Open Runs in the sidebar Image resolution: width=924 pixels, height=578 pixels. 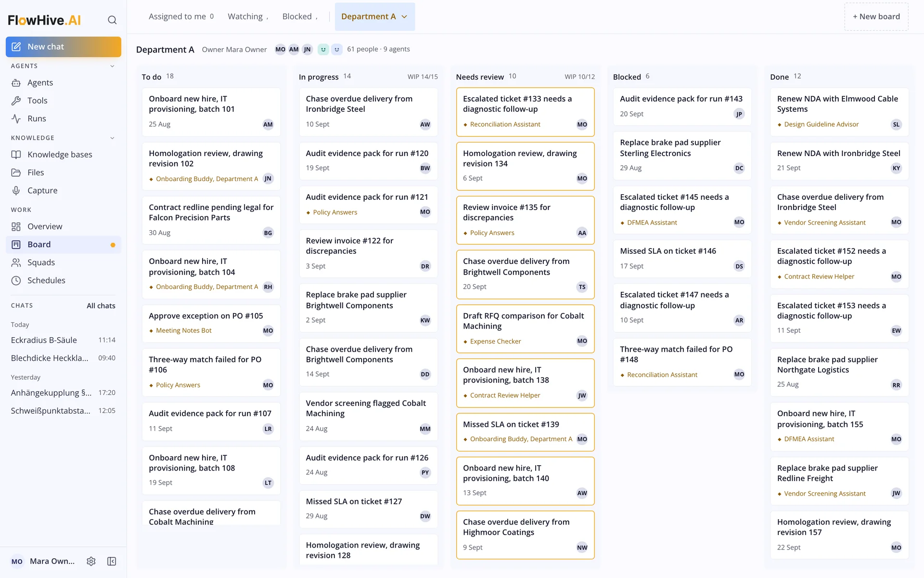coord(63,118)
